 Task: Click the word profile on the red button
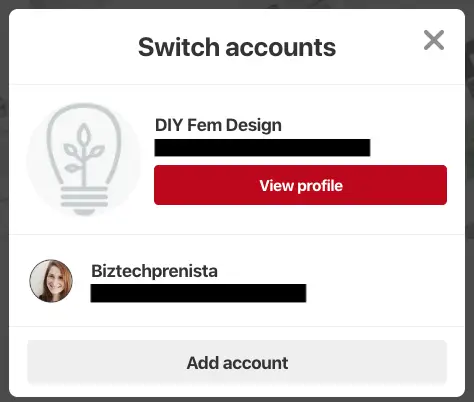click(320, 186)
